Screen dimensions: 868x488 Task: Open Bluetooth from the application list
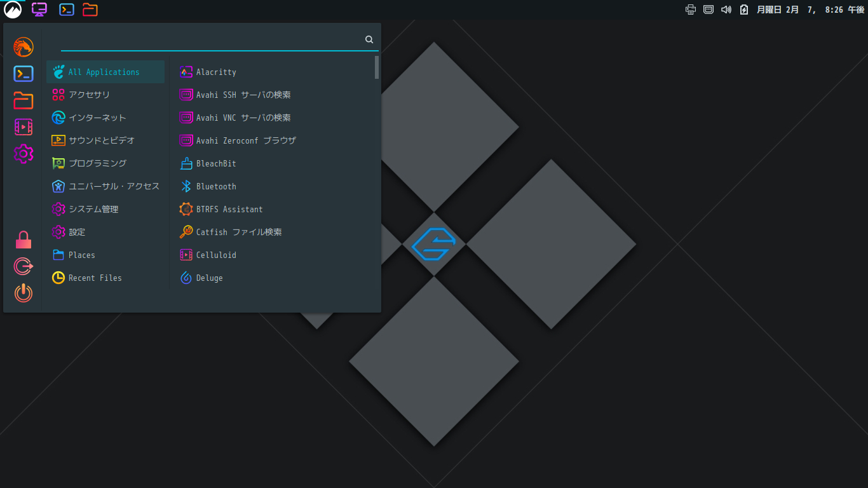point(274,186)
